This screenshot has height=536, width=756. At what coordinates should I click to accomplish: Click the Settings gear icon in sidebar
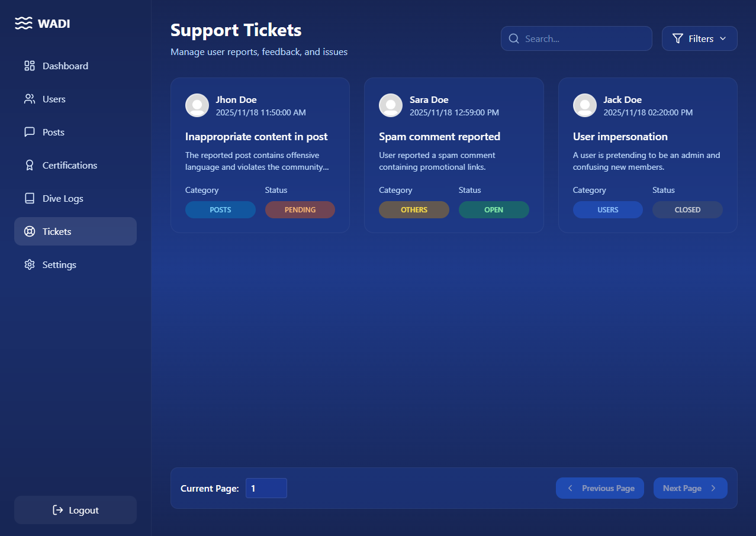[x=30, y=264]
